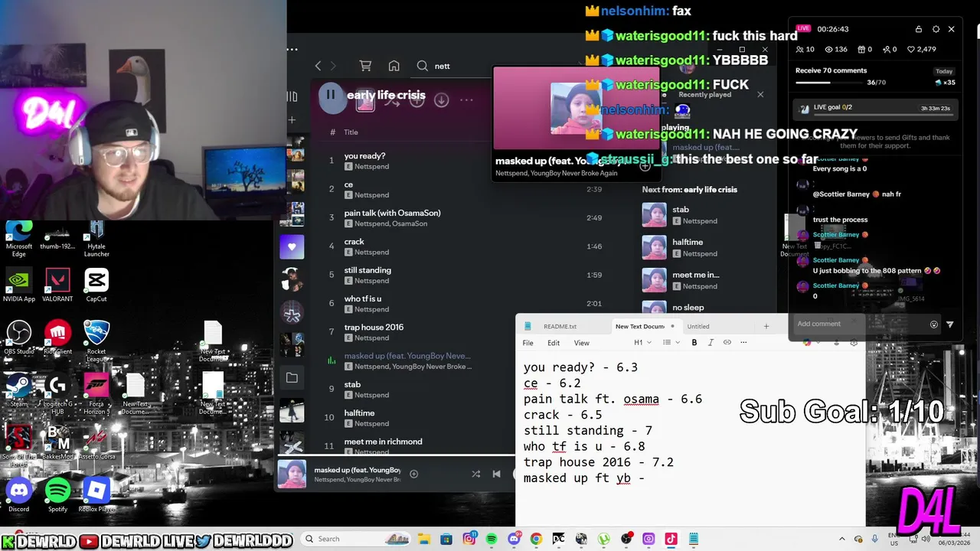
Task: Open the File menu in Notepad
Action: (528, 343)
